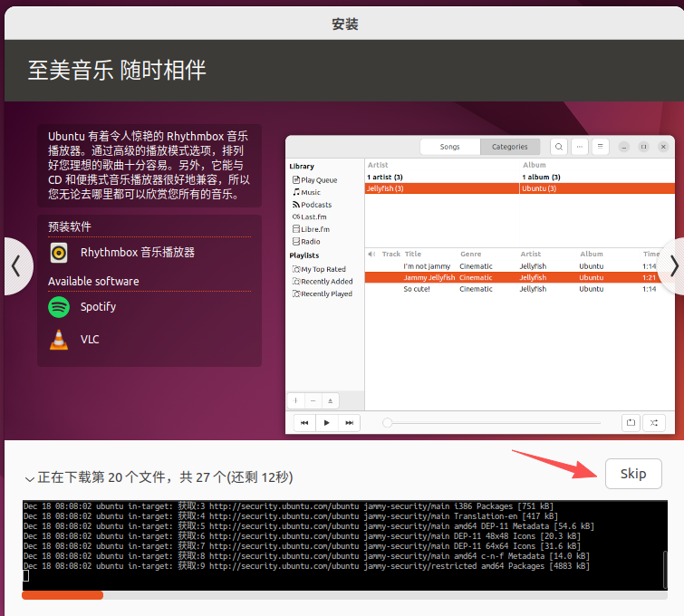Open the Recently Played playlist
Image resolution: width=684 pixels, height=616 pixels.
[323, 294]
